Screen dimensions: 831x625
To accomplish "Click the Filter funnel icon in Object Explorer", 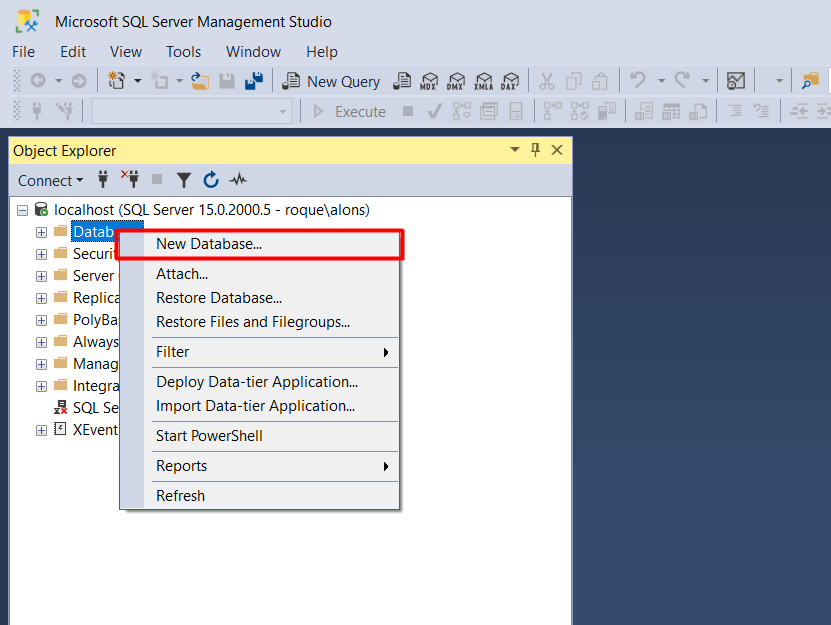I will tap(184, 180).
